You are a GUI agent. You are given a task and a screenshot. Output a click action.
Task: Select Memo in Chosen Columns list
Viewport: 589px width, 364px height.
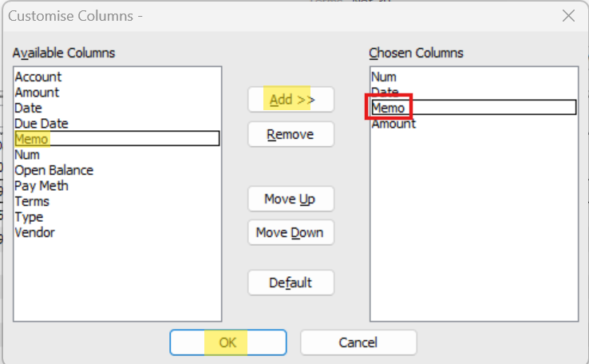click(474, 108)
